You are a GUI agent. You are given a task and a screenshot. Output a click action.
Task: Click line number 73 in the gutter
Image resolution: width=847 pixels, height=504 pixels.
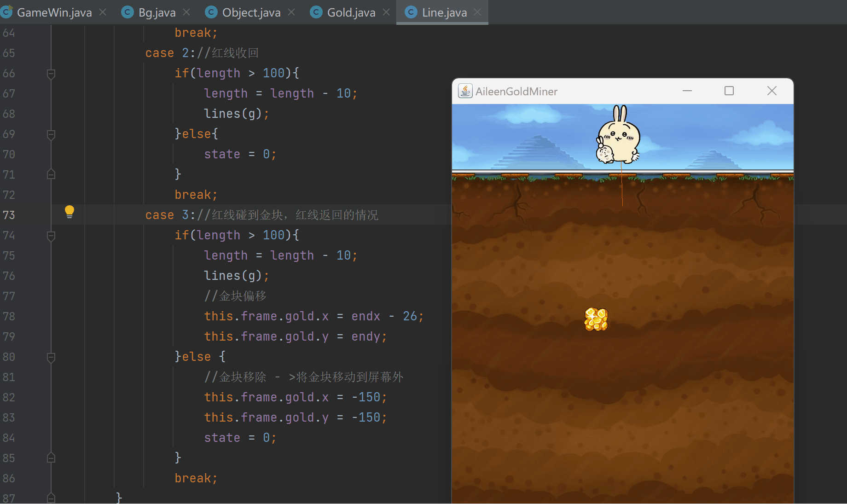(9, 215)
